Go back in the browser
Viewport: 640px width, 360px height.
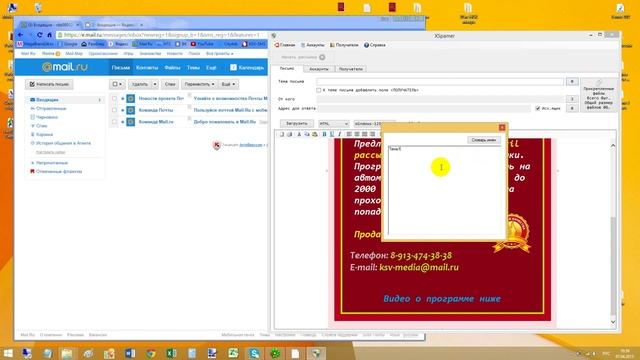click(x=20, y=35)
